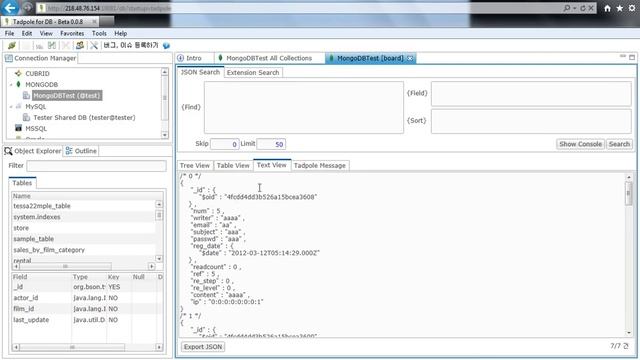Select the Tester Shared DB connection
The width and height of the screenshot is (640, 360).
(x=84, y=117)
